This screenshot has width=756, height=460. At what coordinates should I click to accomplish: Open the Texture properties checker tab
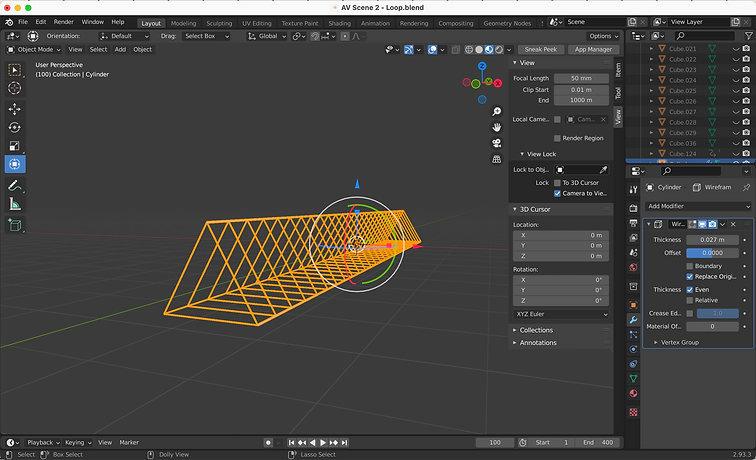633,412
